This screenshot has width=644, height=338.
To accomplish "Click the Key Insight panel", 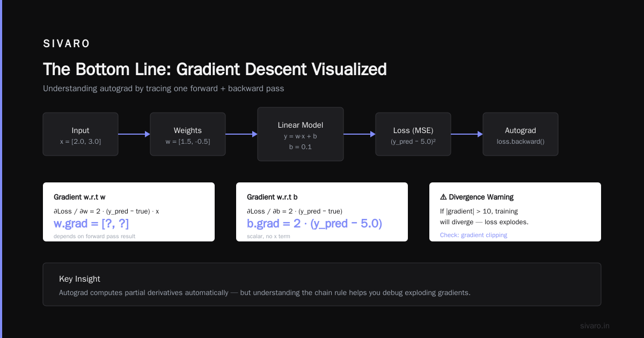I will point(322,284).
